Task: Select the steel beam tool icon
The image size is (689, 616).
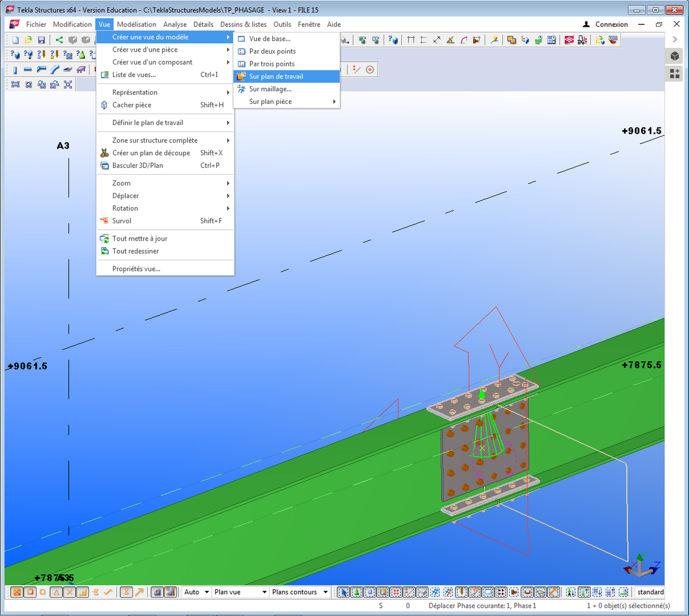Action: (28, 69)
